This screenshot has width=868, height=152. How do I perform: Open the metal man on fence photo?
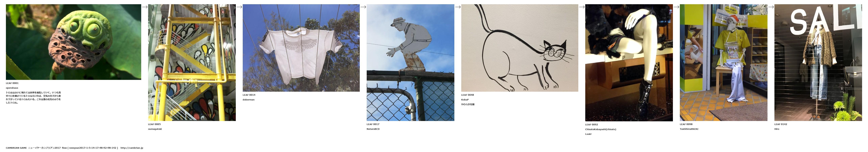[x=410, y=63]
